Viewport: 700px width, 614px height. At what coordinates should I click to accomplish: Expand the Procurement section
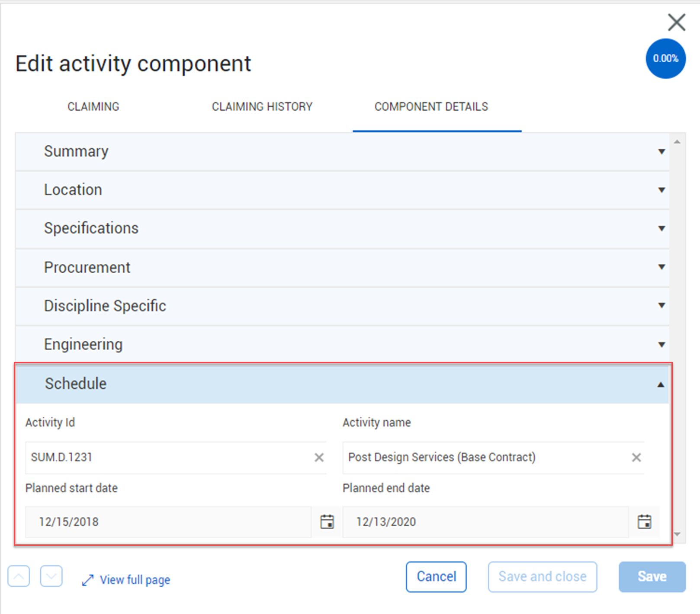click(661, 267)
